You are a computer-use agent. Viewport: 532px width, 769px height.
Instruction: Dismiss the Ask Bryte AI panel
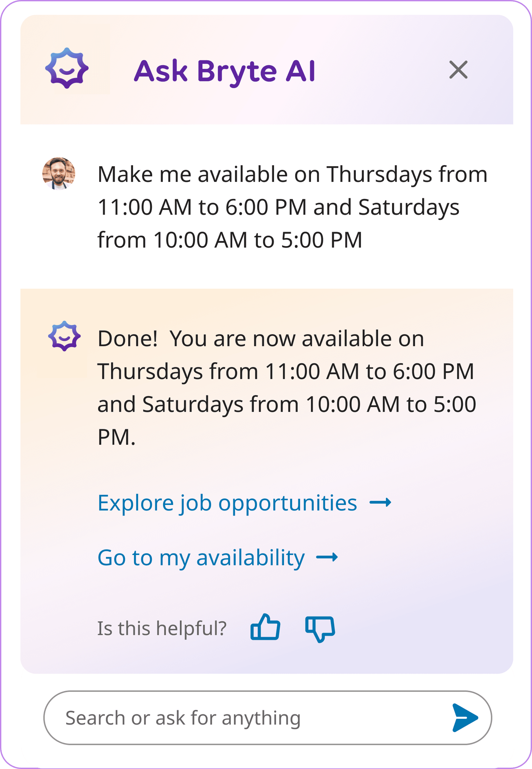pyautogui.click(x=458, y=70)
